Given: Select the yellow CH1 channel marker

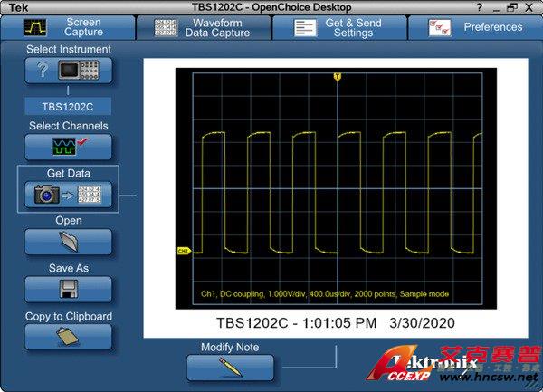Looking at the screenshot, I should (x=184, y=251).
